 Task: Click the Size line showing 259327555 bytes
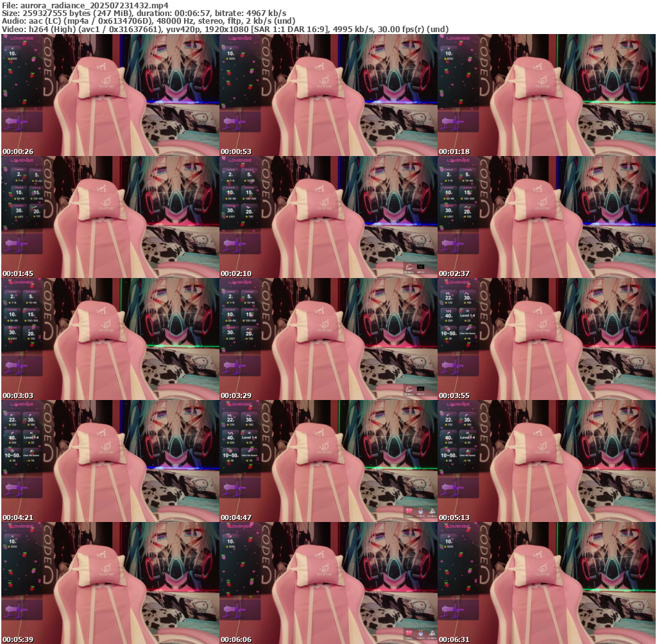pos(144,13)
